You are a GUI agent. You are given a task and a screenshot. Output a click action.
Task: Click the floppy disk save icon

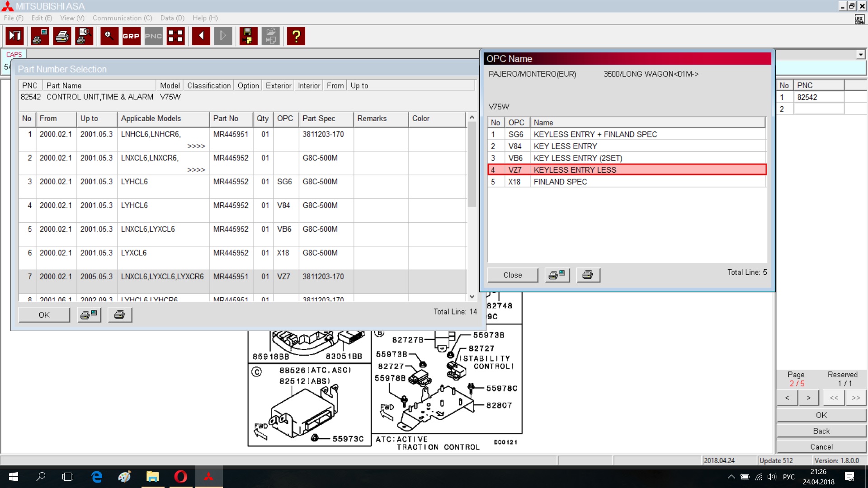coord(248,36)
